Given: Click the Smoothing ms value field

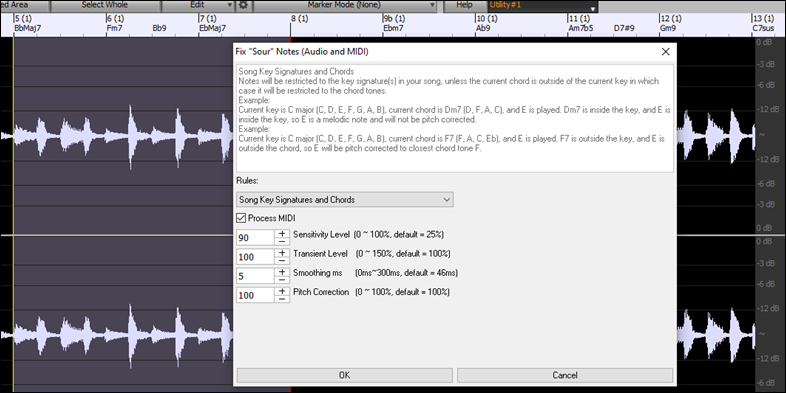Looking at the screenshot, I should coord(255,276).
